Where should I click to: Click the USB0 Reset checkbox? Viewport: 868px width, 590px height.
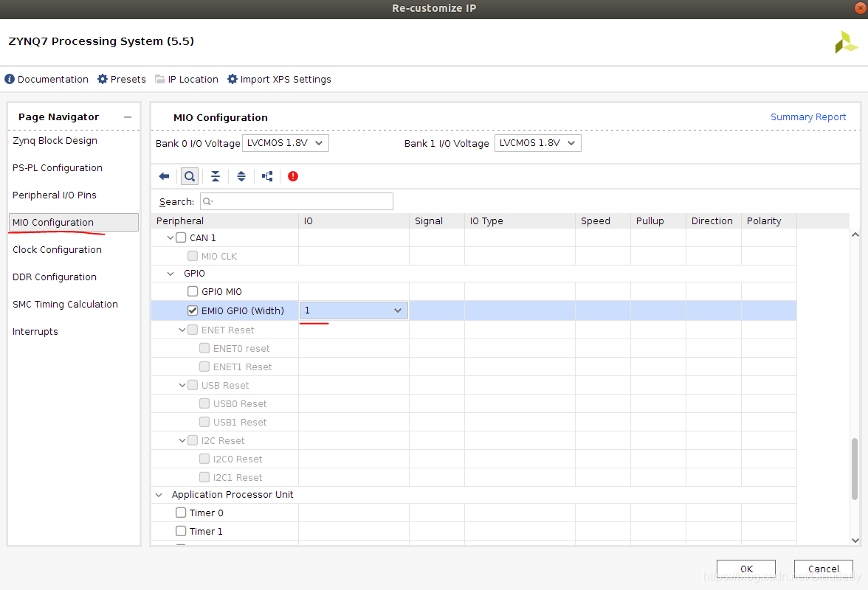point(204,403)
